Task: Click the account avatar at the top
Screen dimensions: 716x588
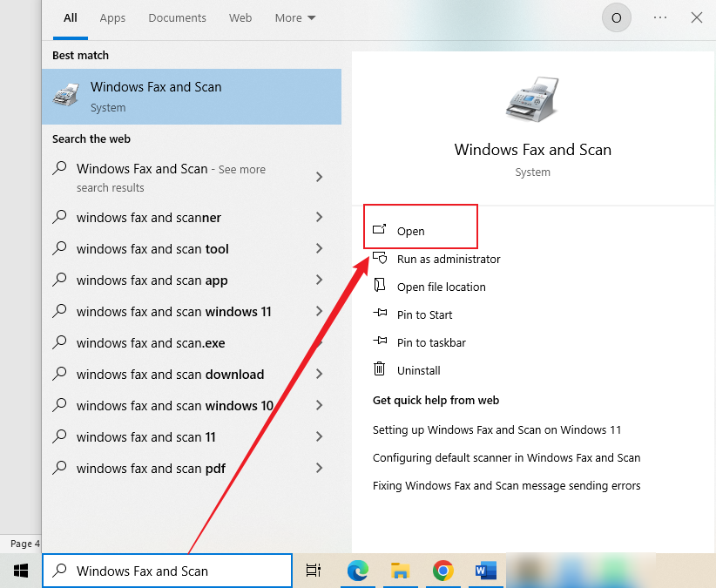Action: click(x=617, y=17)
